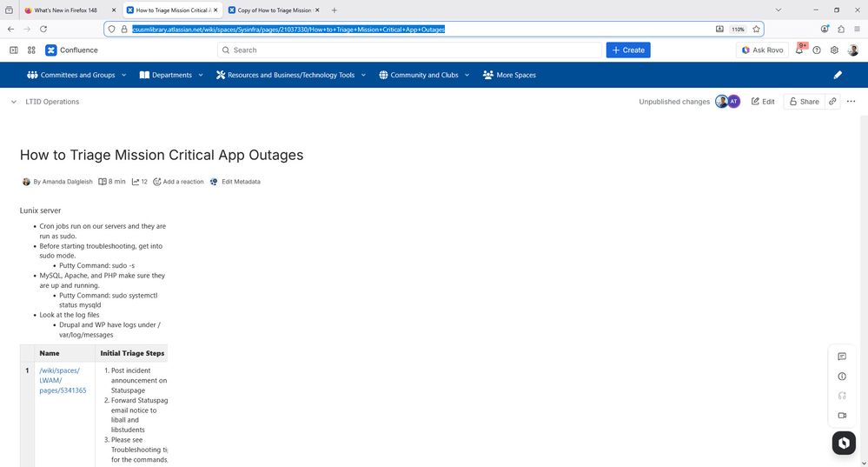Open Firefox account icon in toolbar
Image resolution: width=868 pixels, height=467 pixels.
coord(825,29)
